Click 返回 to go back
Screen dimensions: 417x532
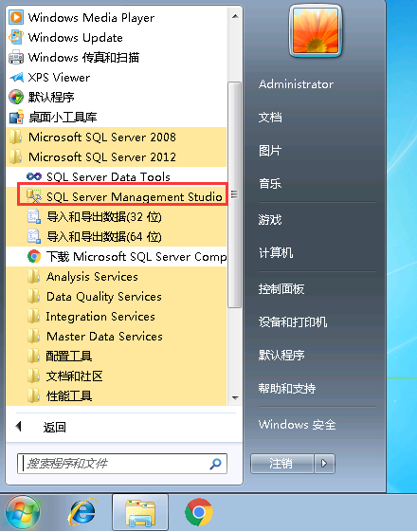55,427
